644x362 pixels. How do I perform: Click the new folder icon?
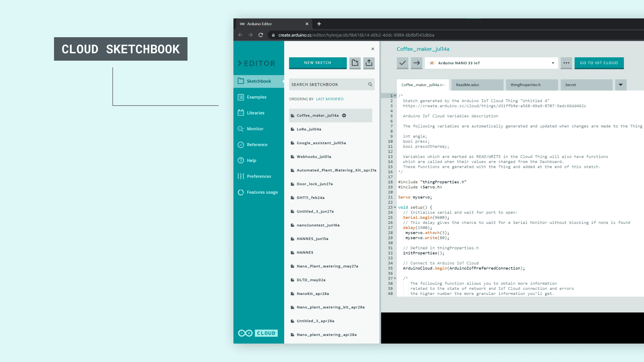pyautogui.click(x=355, y=63)
